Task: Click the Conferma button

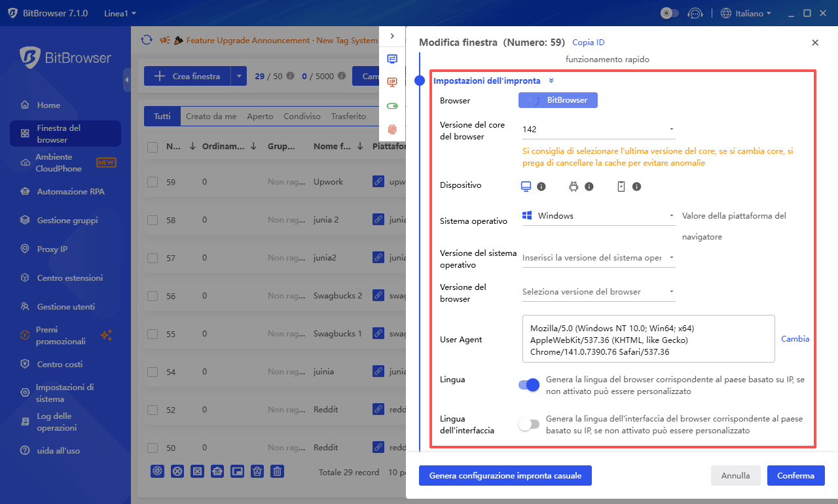Action: pos(795,476)
